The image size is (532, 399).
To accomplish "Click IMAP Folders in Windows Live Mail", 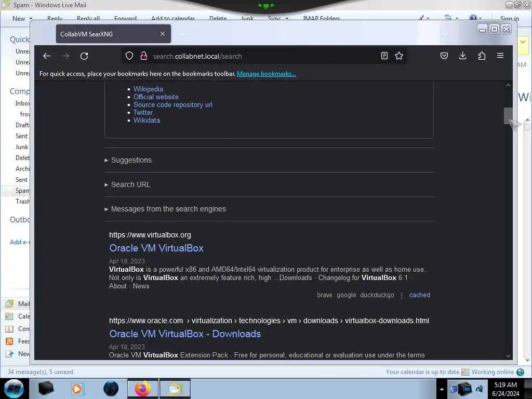I will point(321,18).
